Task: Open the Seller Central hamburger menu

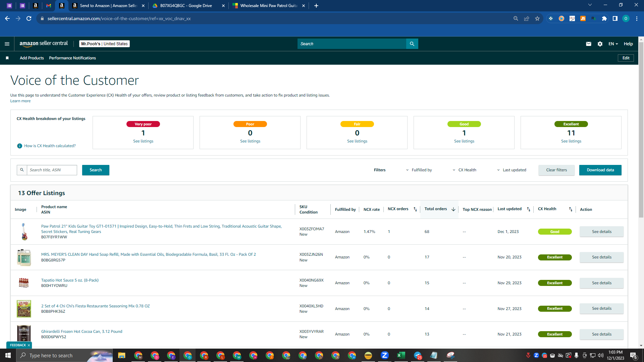Action: (x=7, y=44)
